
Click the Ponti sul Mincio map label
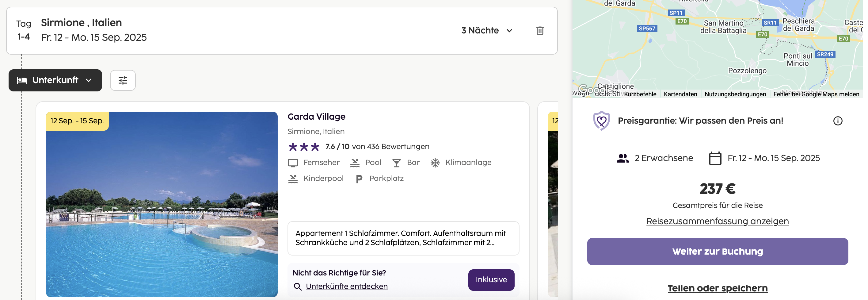pos(798,60)
